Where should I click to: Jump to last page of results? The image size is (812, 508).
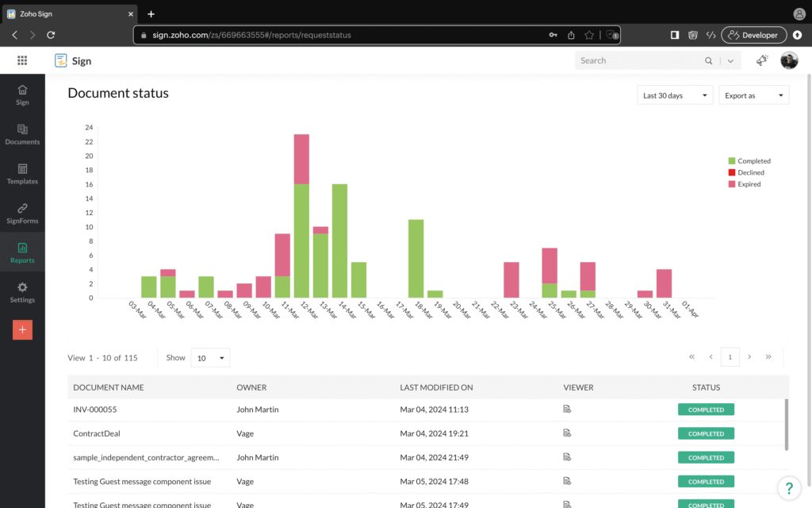click(x=768, y=357)
